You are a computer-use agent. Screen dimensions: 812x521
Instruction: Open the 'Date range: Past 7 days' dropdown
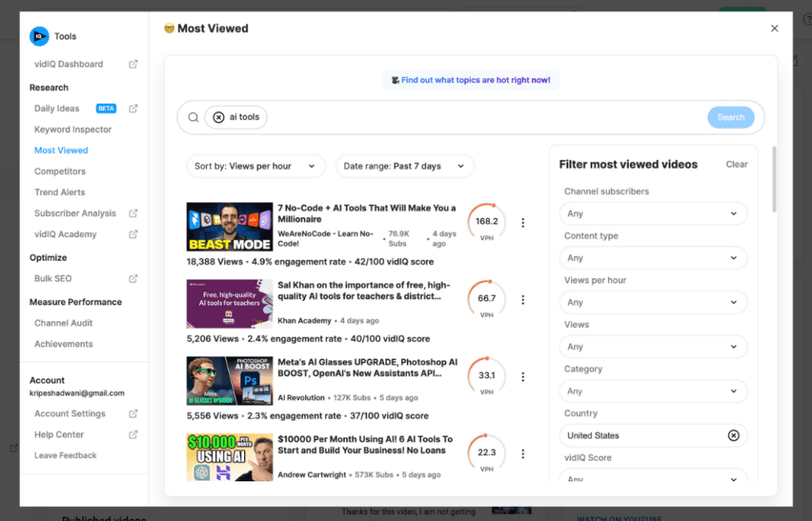404,166
